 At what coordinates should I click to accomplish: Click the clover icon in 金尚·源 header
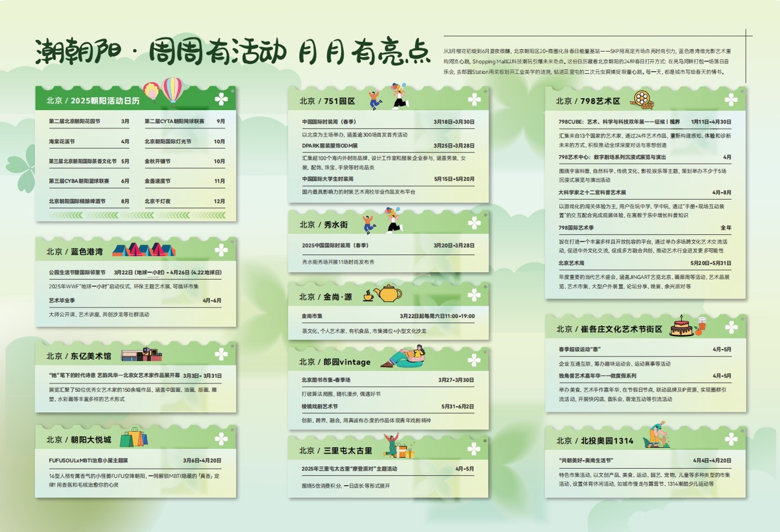[x=474, y=295]
